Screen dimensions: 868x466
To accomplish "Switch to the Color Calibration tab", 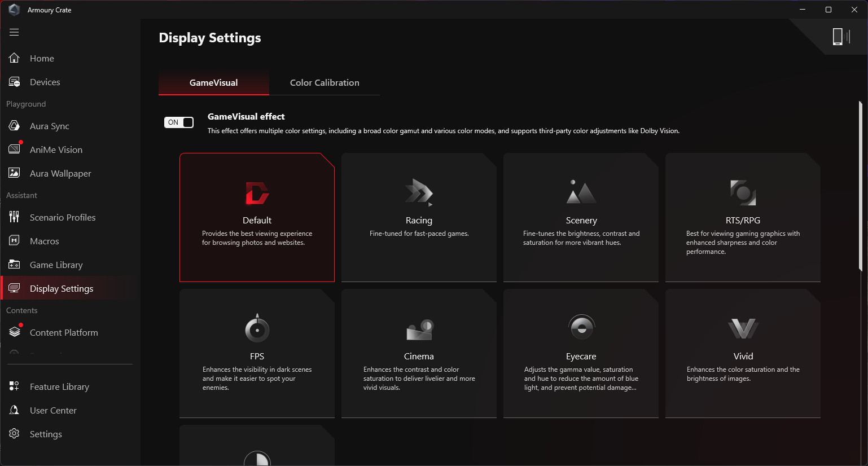I will point(325,83).
